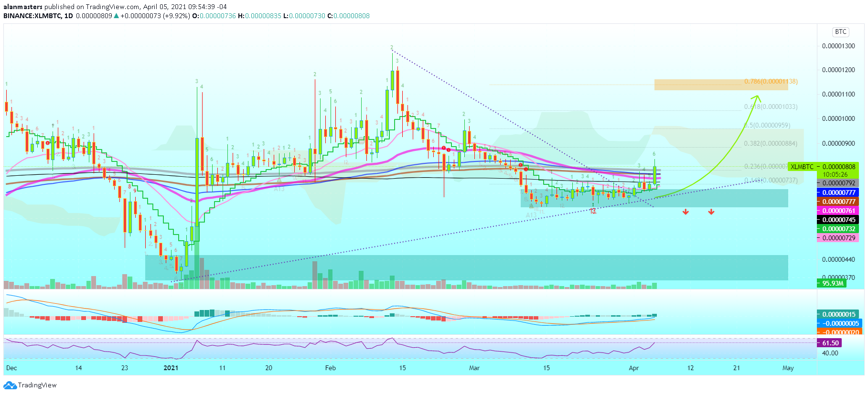868x395 pixels.
Task: Click the 0.00001200 price axis label
Action: (838, 70)
